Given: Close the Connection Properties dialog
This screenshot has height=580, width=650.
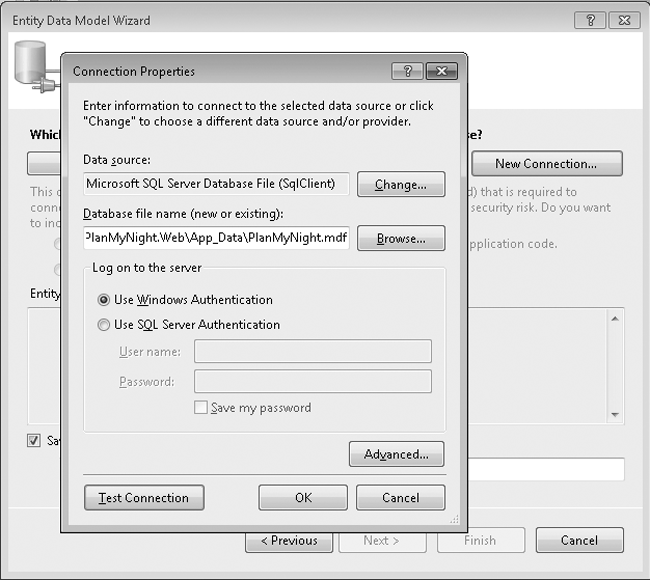Looking at the screenshot, I should pos(442,71).
